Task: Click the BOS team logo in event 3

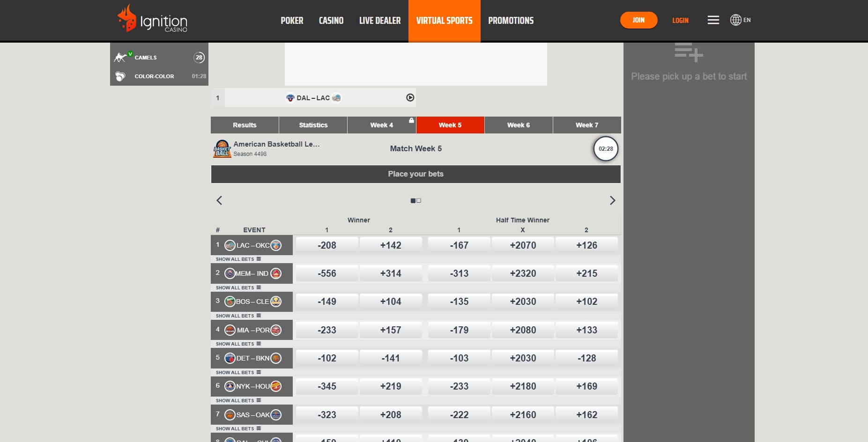Action: (230, 302)
